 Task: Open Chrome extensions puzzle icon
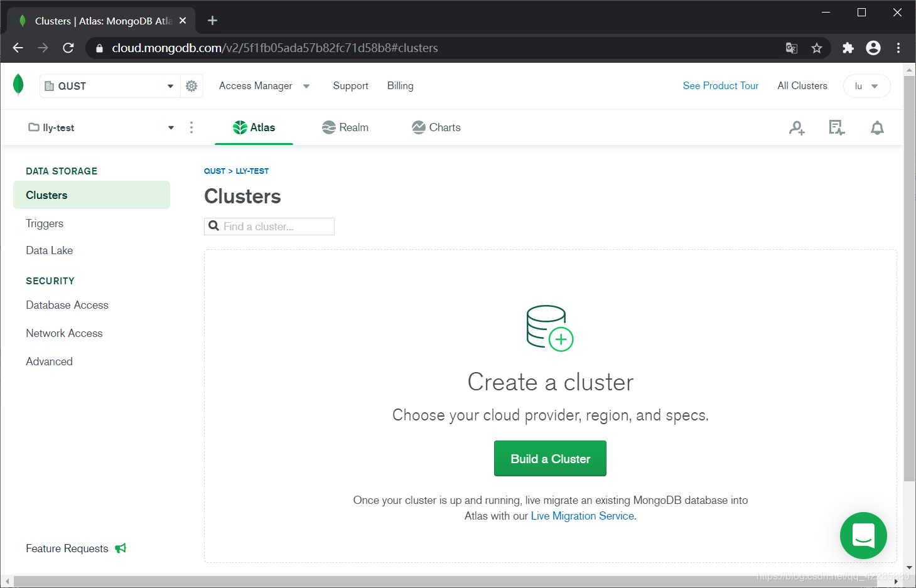[848, 48]
